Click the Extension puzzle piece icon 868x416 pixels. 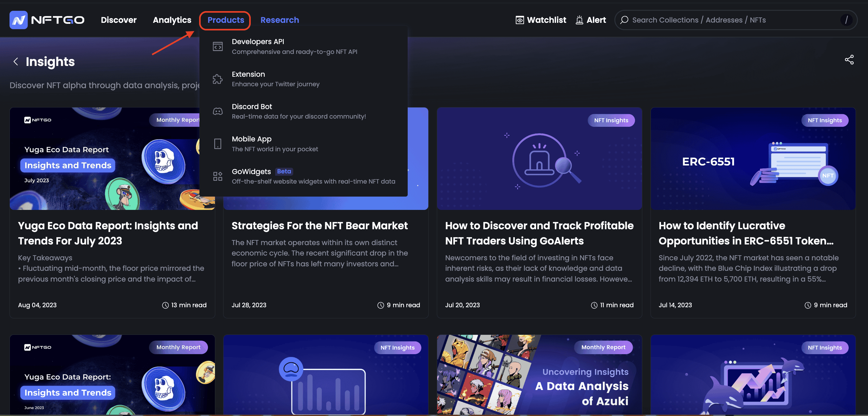coord(218,79)
